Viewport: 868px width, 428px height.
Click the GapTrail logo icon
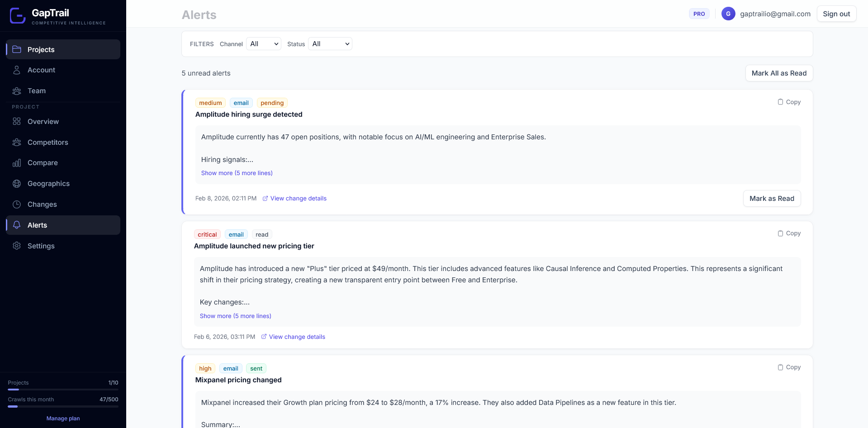click(18, 16)
